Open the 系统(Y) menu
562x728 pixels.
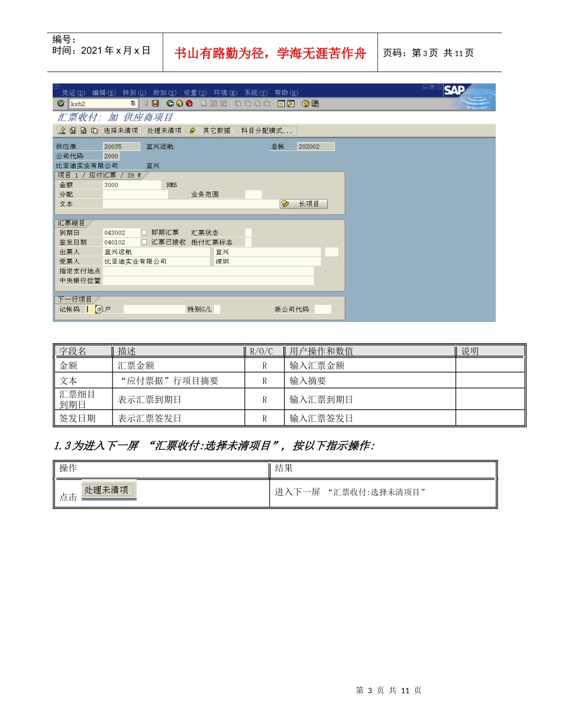[x=256, y=93]
